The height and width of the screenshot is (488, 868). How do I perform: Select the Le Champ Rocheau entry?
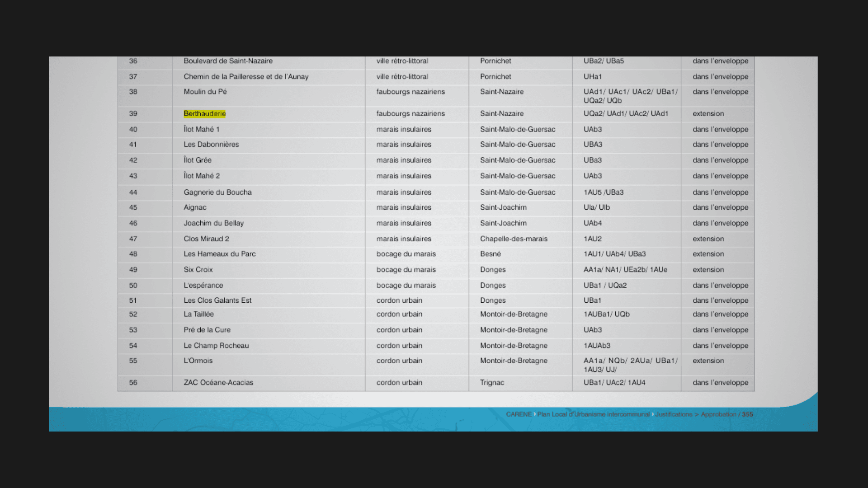pyautogui.click(x=216, y=346)
